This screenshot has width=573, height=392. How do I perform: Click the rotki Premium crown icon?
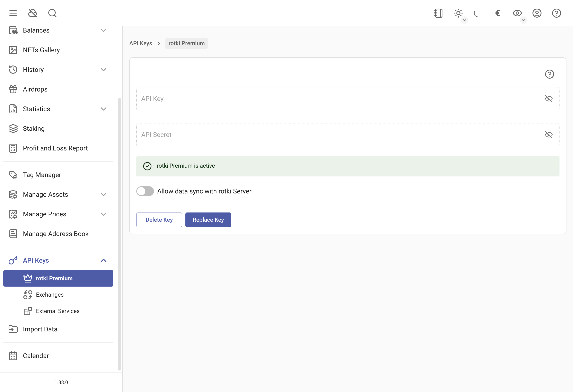[28, 278]
